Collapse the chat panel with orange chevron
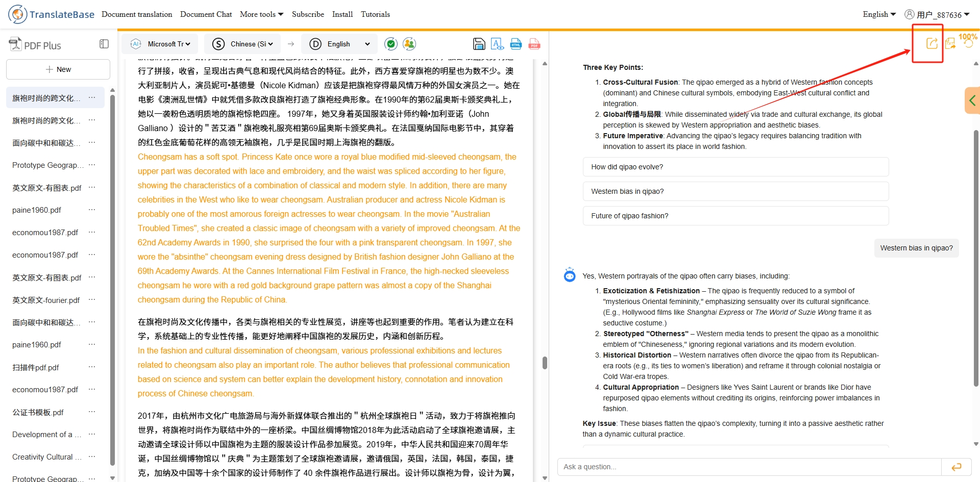 tap(972, 100)
